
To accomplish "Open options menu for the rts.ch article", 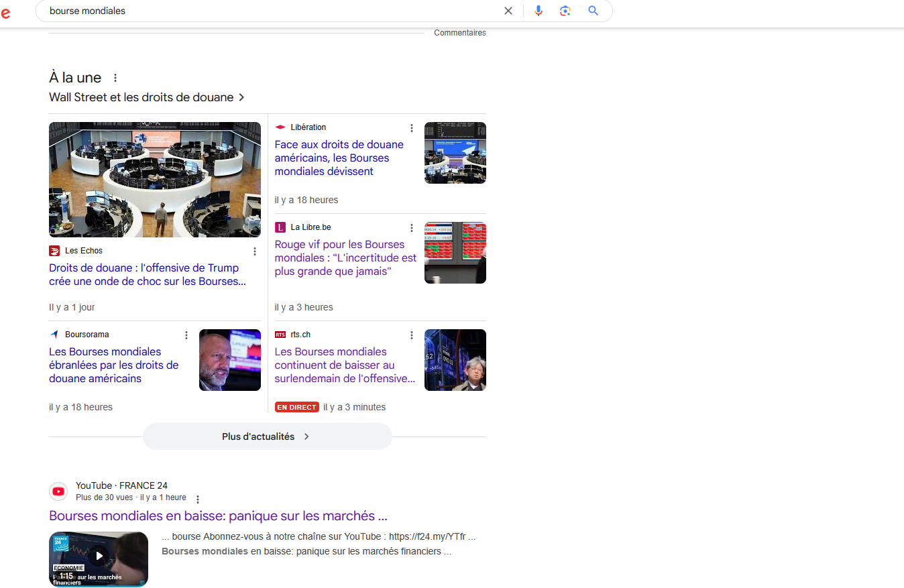I will [412, 335].
